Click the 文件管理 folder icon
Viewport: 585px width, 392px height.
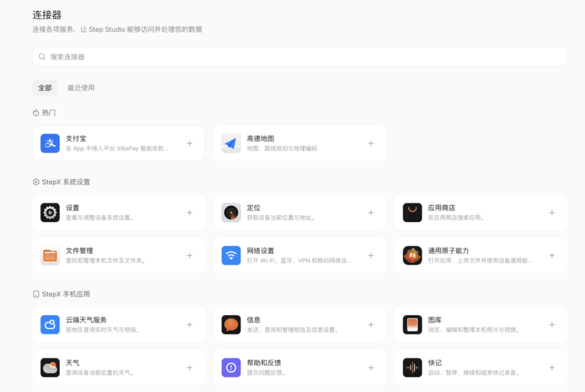click(x=50, y=256)
